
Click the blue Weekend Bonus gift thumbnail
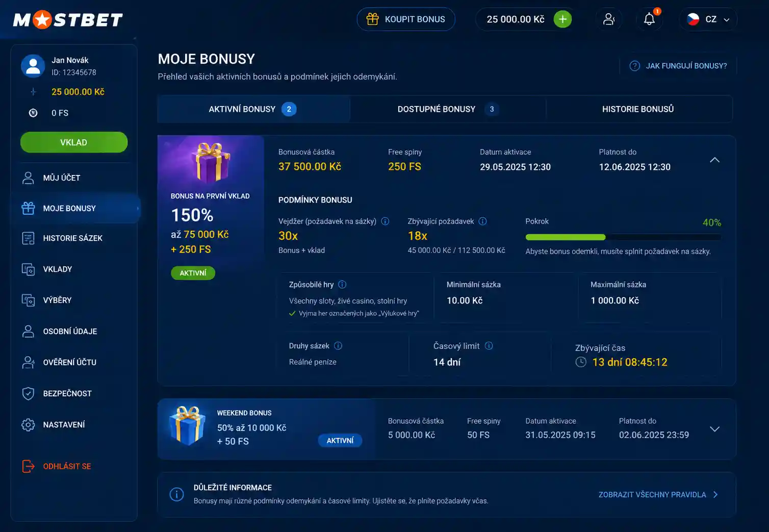(187, 426)
